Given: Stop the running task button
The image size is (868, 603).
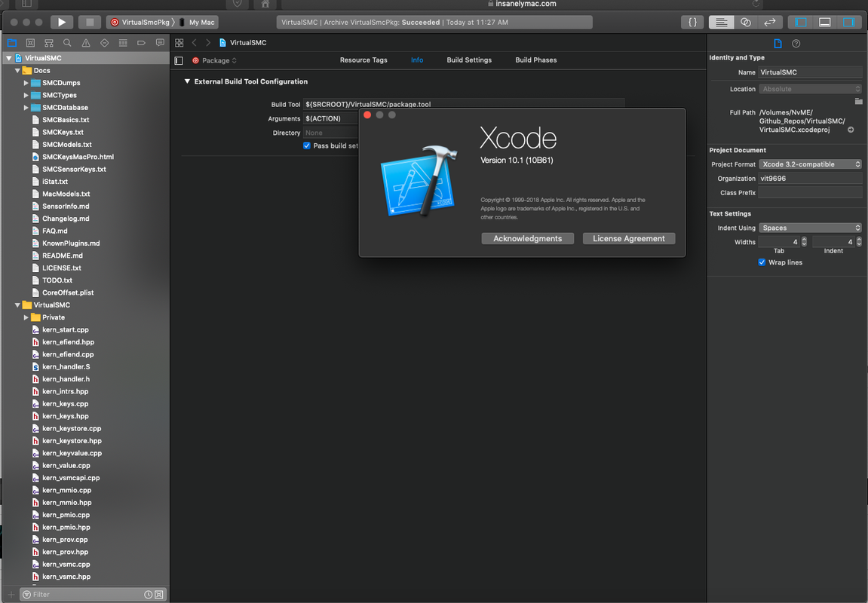Looking at the screenshot, I should tap(90, 22).
